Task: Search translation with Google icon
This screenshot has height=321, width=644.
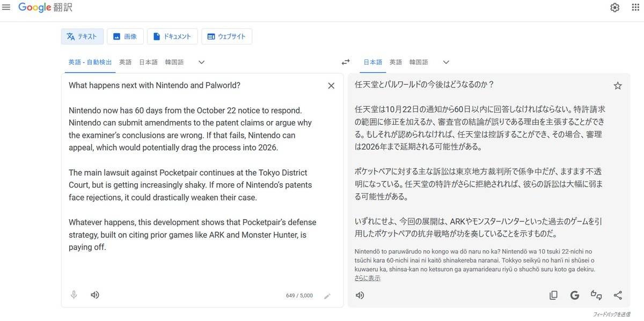Action: pos(575,295)
